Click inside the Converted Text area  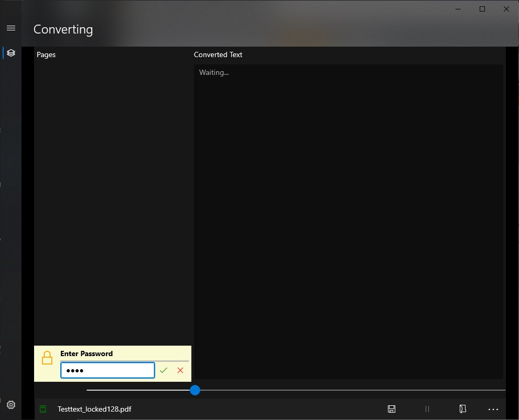(x=348, y=222)
